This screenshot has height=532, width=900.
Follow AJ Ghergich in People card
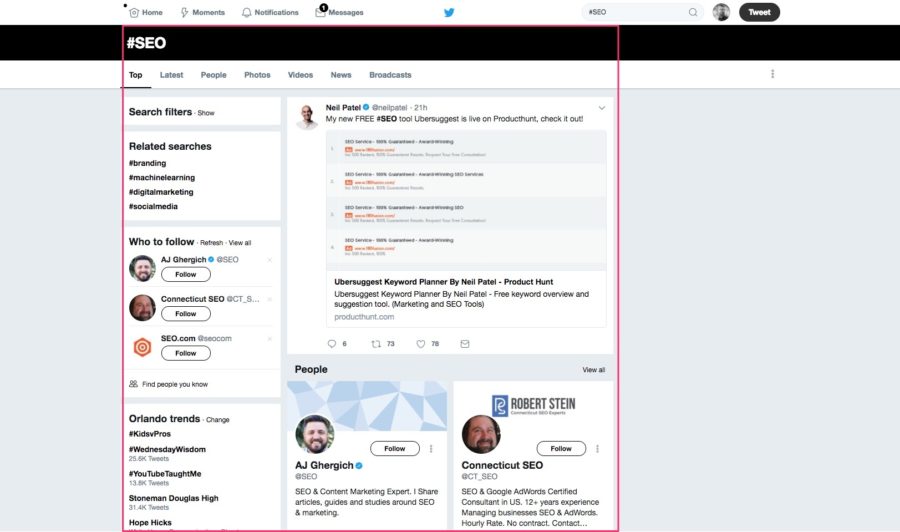click(x=394, y=448)
